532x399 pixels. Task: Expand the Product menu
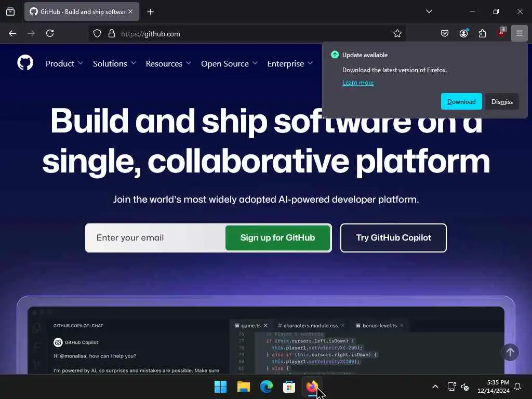tap(64, 63)
